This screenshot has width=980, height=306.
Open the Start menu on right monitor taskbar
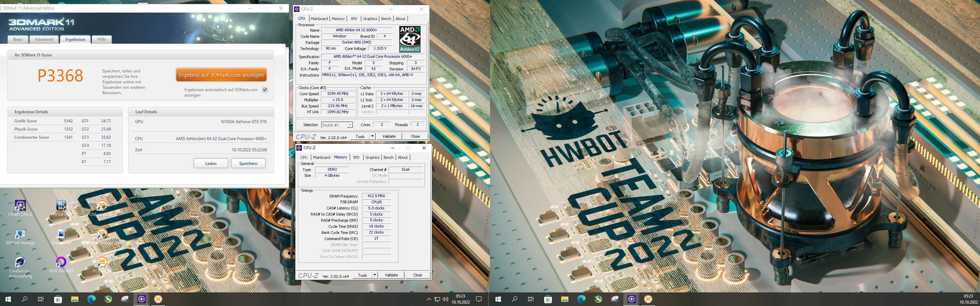[x=498, y=299]
